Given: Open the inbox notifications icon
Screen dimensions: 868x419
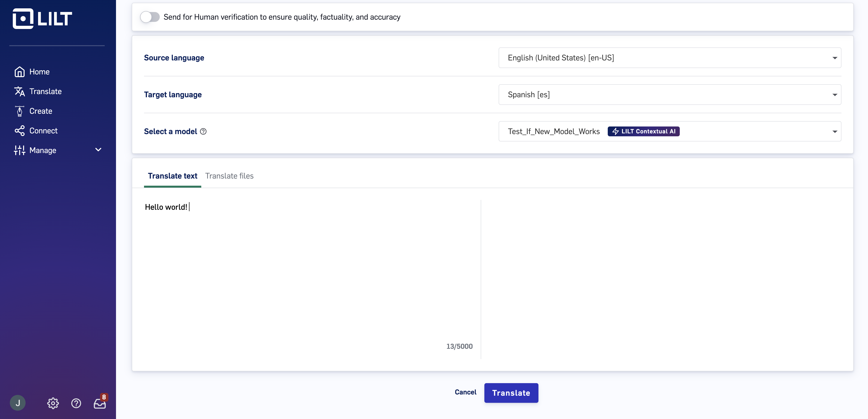Looking at the screenshot, I should 100,403.
